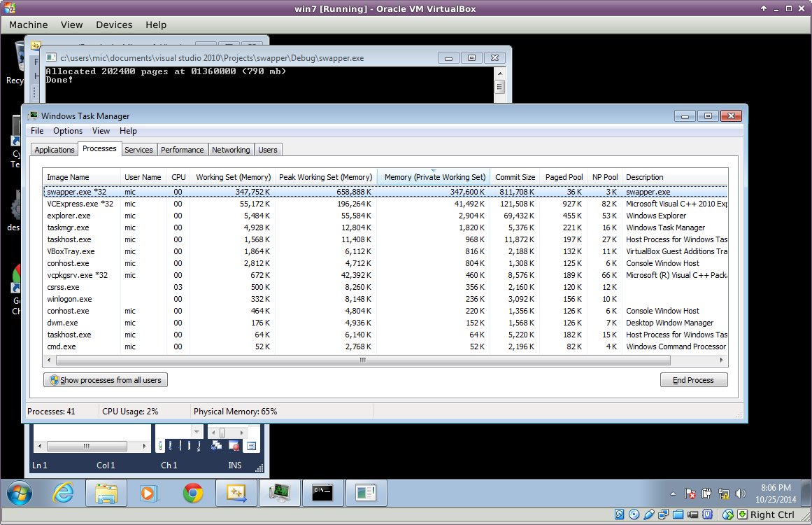The image size is (812, 525).
Task: Click VirtualBox shared folders status icon
Action: click(x=678, y=514)
